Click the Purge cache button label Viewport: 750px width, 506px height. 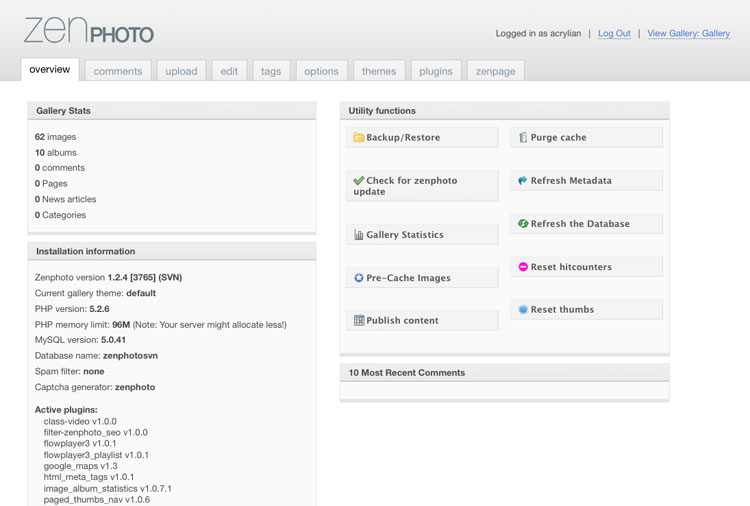(558, 137)
